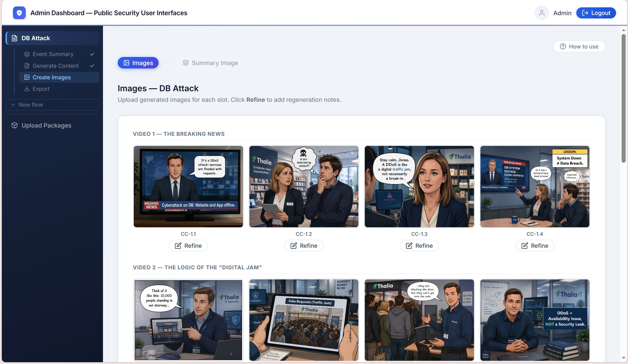The width and height of the screenshot is (628, 364).
Task: Click the vertical scrollbar thumb on the right
Action: (x=623, y=98)
